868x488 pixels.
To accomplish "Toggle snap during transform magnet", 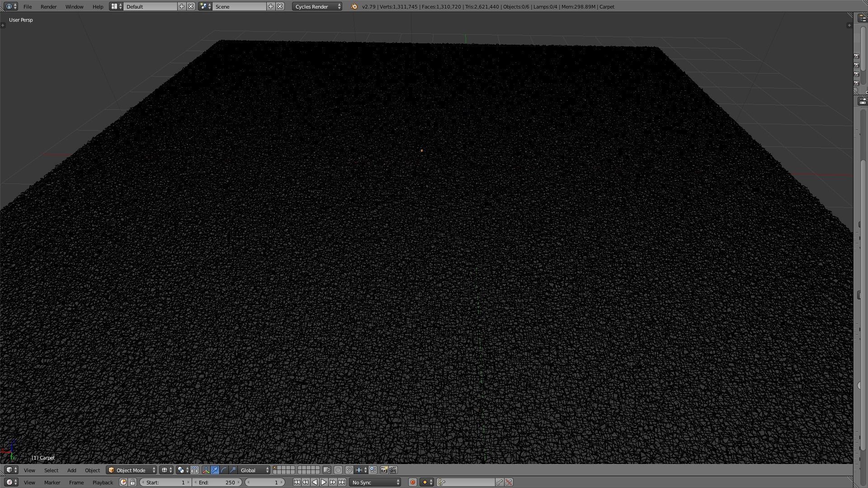I will [x=349, y=470].
